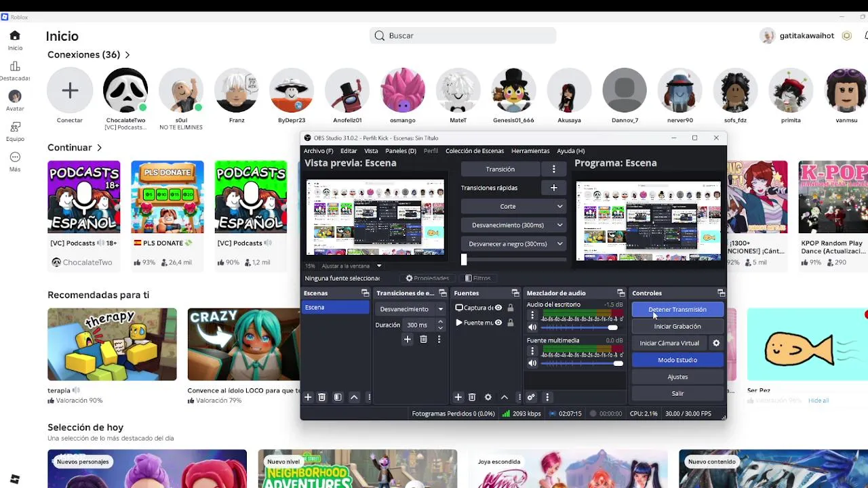Expand Continuar section chevron

(x=99, y=148)
